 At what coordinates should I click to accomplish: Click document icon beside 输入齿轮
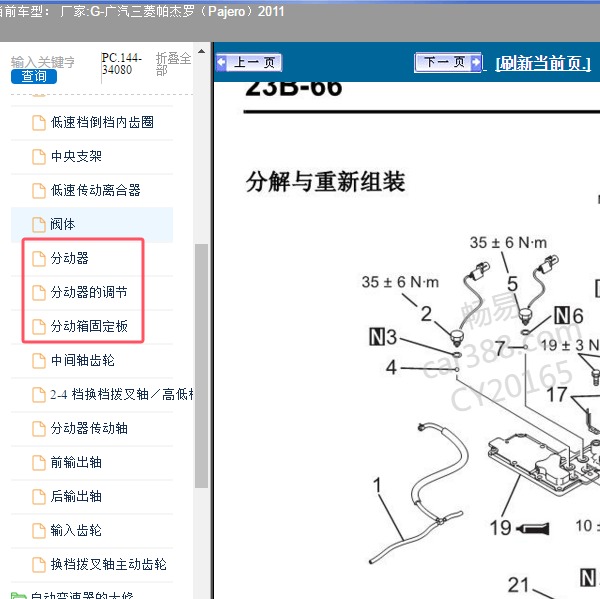pyautogui.click(x=39, y=531)
